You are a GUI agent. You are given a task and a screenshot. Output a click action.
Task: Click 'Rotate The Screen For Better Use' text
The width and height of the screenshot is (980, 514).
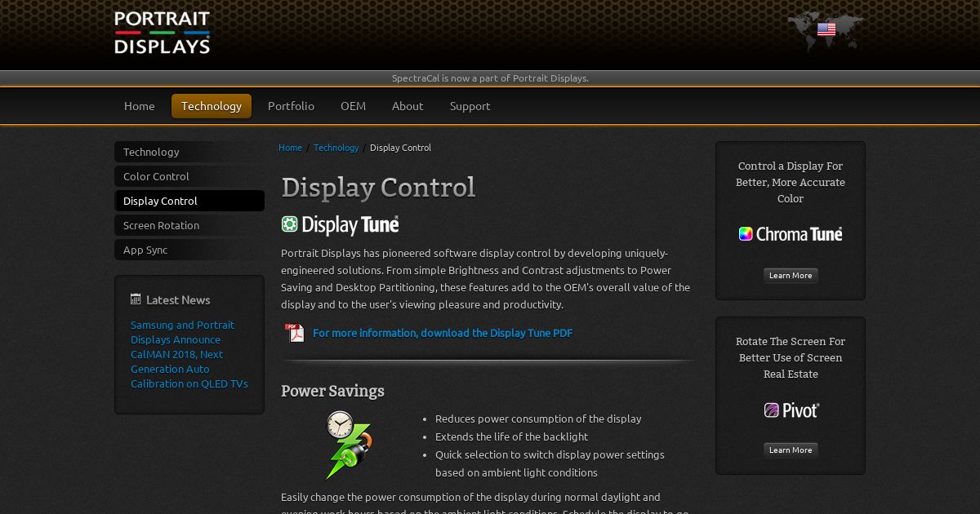791,357
